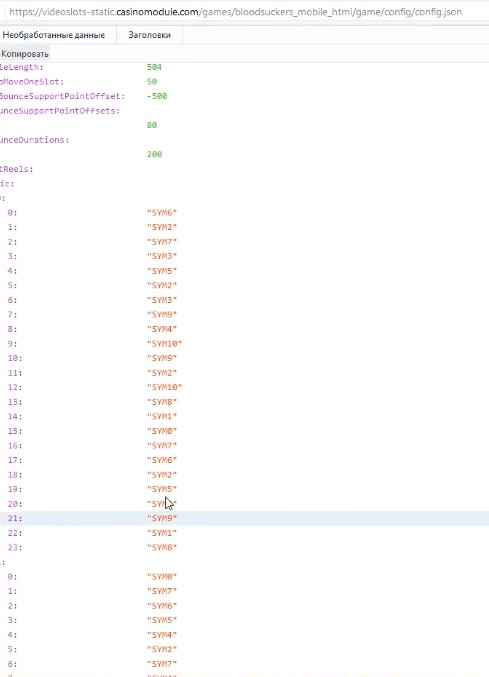Click the tReels key row
The width and height of the screenshot is (489, 677).
click(244, 169)
